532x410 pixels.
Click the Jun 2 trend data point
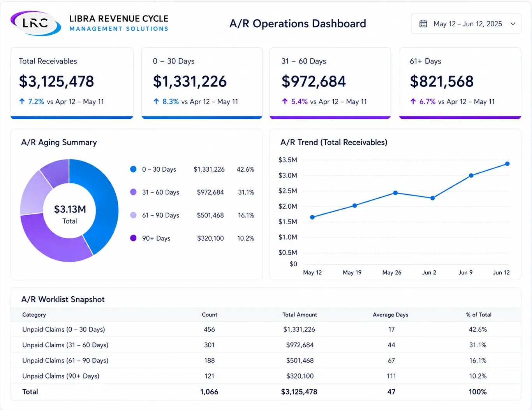pos(432,198)
